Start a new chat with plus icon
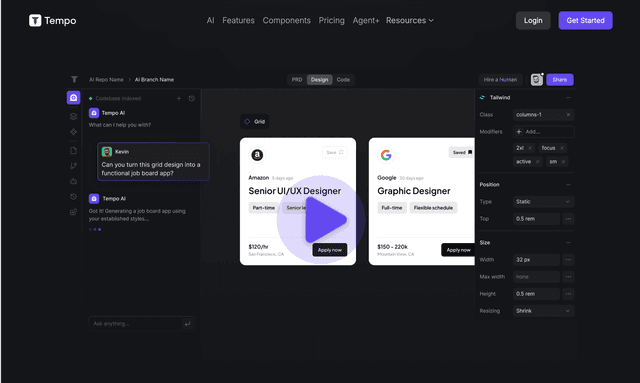The image size is (640, 383). [179, 98]
